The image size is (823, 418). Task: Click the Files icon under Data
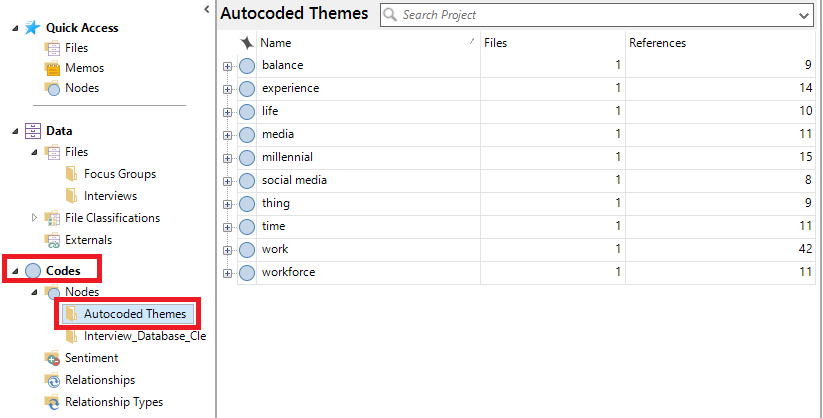click(x=52, y=152)
